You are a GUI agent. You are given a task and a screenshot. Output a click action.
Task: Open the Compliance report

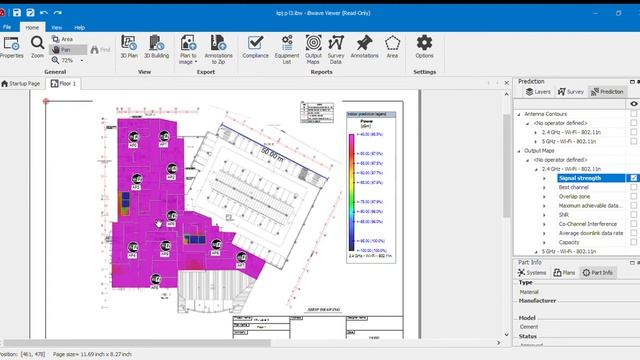(256, 47)
